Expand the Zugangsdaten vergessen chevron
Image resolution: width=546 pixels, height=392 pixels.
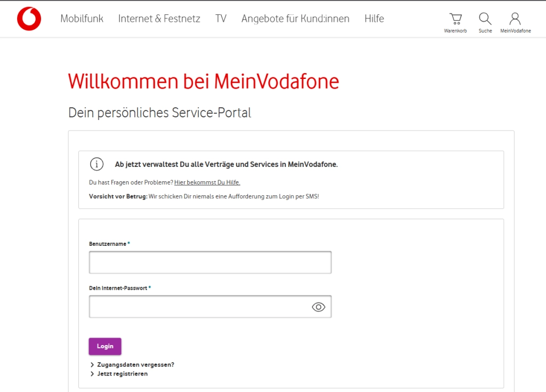click(93, 365)
